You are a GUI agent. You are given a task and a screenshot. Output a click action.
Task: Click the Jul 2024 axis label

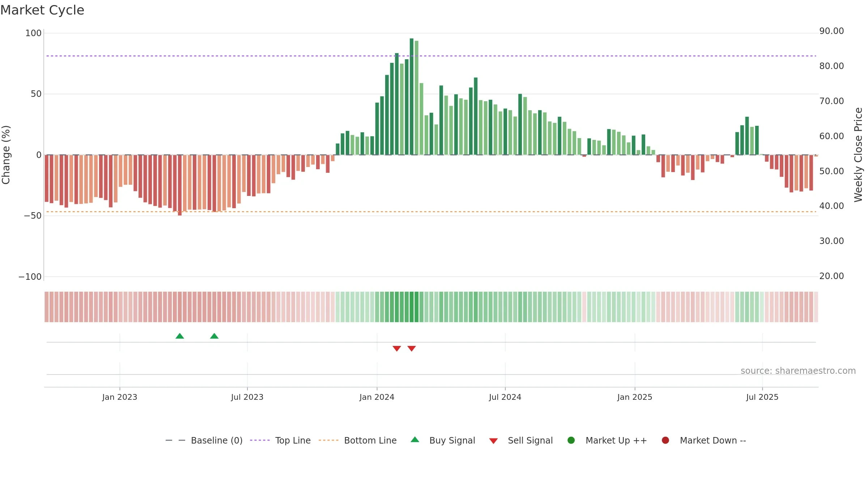505,397
